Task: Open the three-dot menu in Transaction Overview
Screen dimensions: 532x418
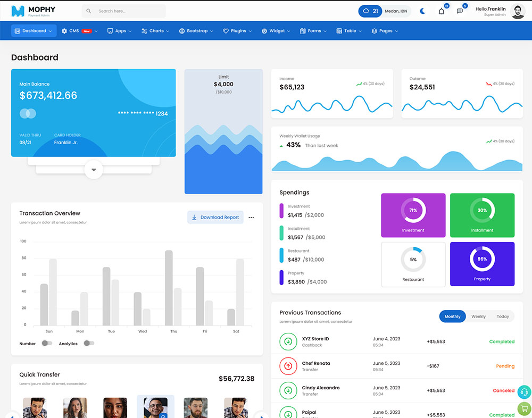Action: tap(251, 218)
